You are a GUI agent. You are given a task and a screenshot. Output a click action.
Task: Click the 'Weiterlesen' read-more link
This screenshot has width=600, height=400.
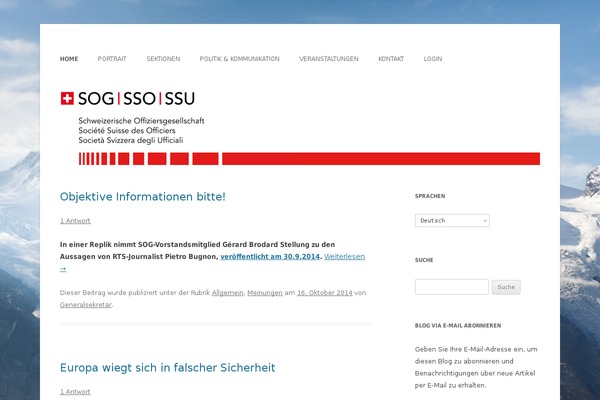click(x=344, y=256)
